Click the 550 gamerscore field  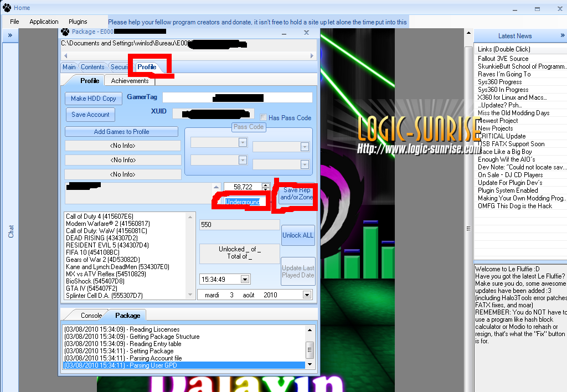click(239, 225)
